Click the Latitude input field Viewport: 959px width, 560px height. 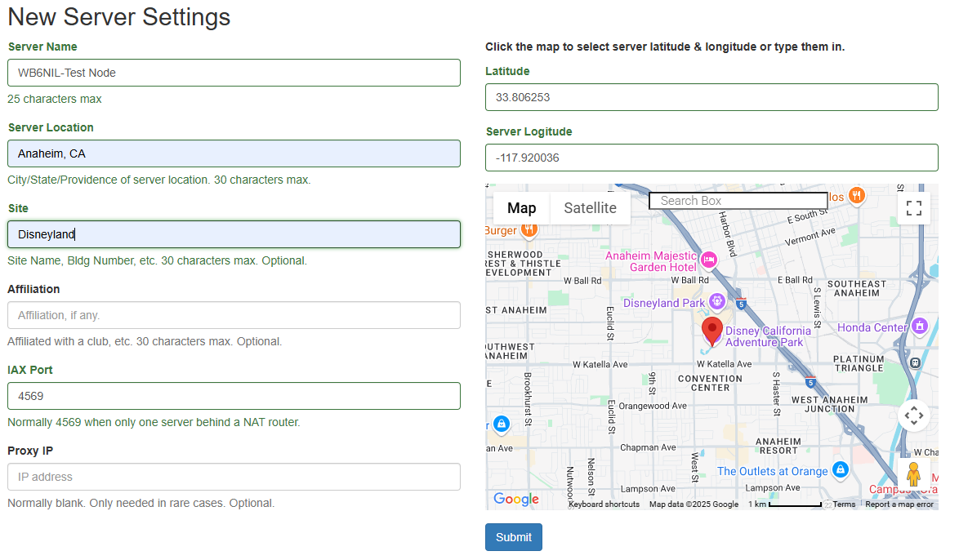[x=712, y=97]
